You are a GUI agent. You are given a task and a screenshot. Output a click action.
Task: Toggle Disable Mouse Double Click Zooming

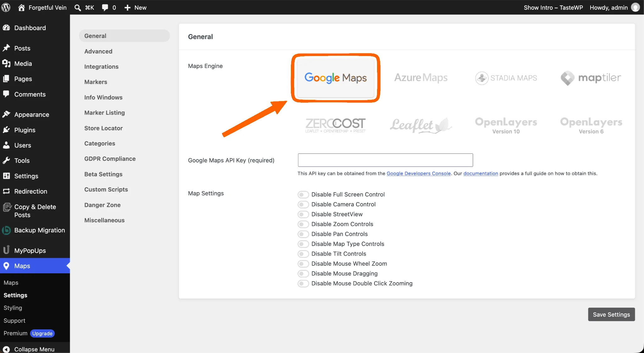click(x=303, y=283)
